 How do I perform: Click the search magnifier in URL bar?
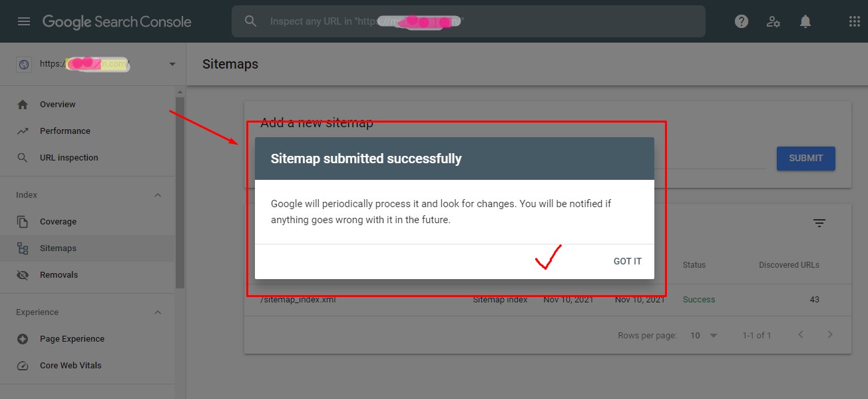click(250, 21)
